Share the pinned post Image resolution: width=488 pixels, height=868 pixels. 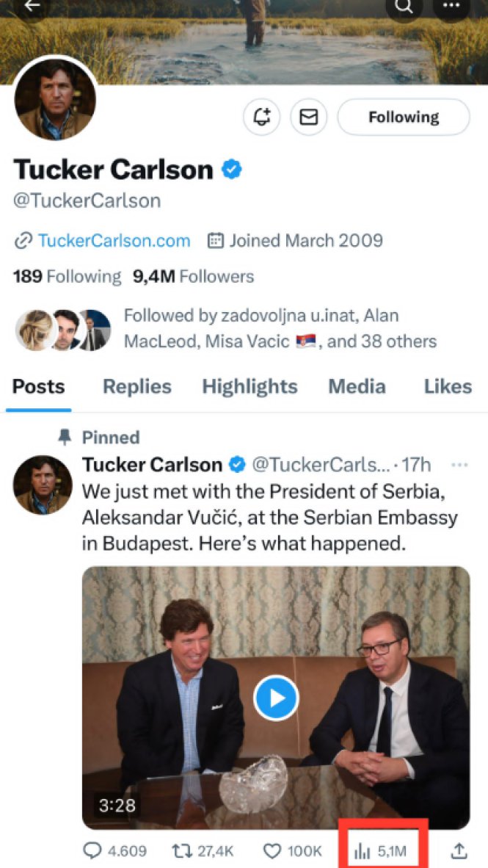pyautogui.click(x=459, y=851)
